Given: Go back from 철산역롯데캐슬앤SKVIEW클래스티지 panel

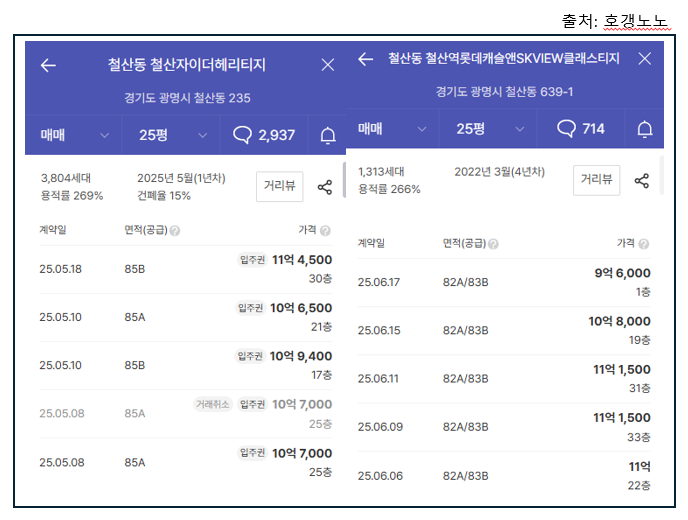Looking at the screenshot, I should pos(366,58).
